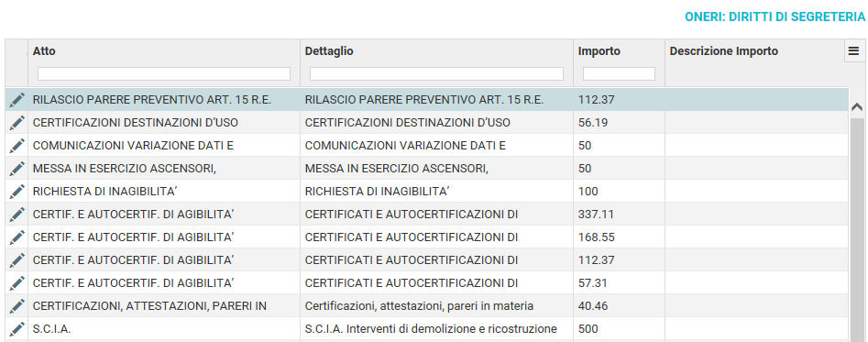The width and height of the screenshot is (868, 342).
Task: Focus the Dettaglio filter text box
Action: click(436, 73)
